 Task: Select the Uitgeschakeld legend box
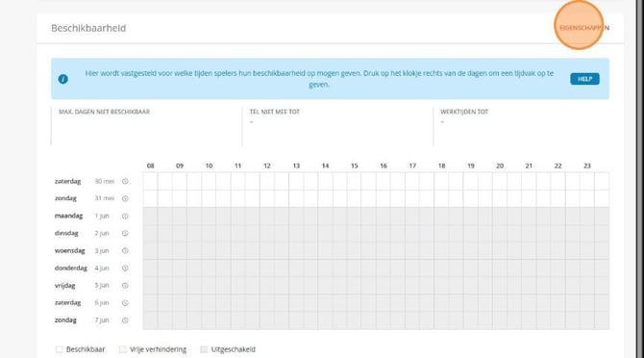click(204, 349)
